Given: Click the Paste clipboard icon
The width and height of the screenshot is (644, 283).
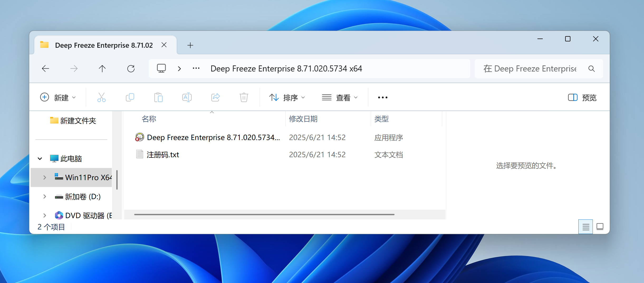Looking at the screenshot, I should pos(158,97).
